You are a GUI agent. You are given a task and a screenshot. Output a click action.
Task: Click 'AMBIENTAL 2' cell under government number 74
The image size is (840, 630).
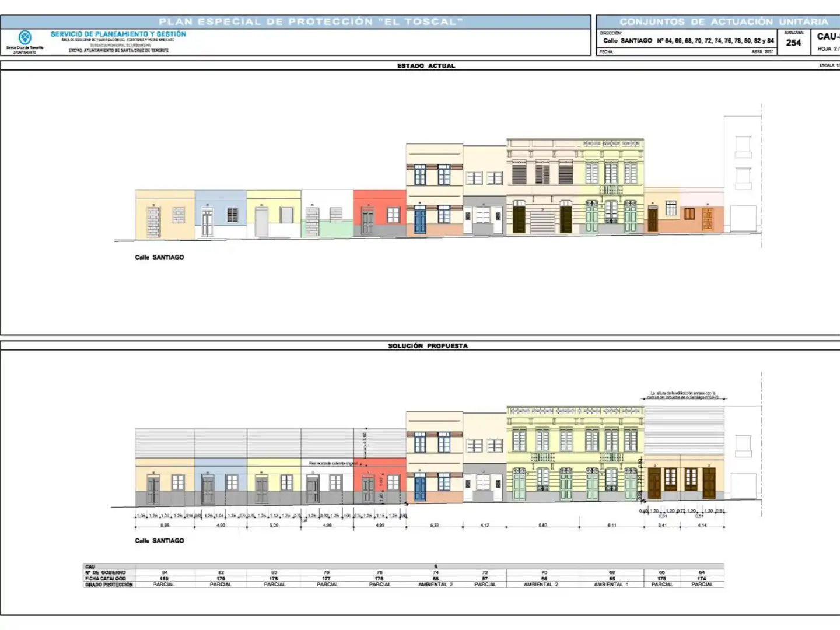tap(435, 584)
